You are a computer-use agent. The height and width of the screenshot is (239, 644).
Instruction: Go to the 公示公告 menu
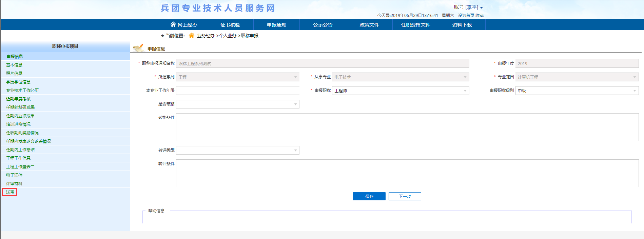[323, 25]
